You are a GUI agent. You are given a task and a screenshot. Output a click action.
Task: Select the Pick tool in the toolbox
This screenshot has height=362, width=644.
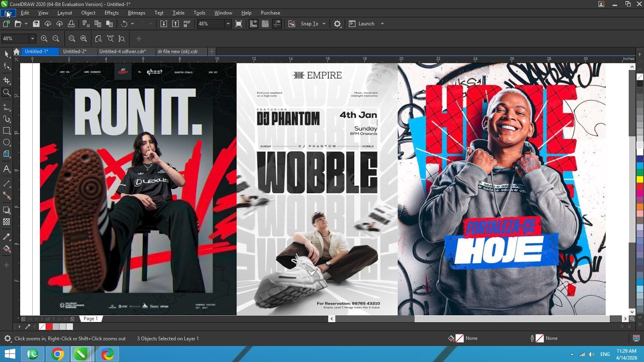click(7, 54)
